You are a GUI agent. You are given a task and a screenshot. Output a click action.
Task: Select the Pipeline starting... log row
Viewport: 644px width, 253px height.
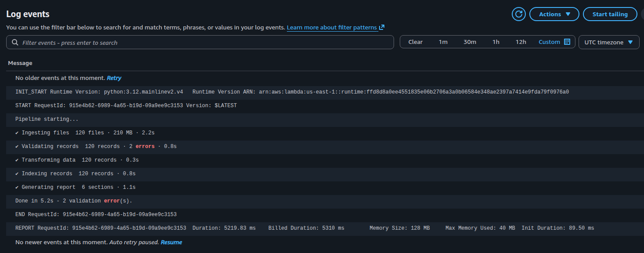(x=325, y=119)
